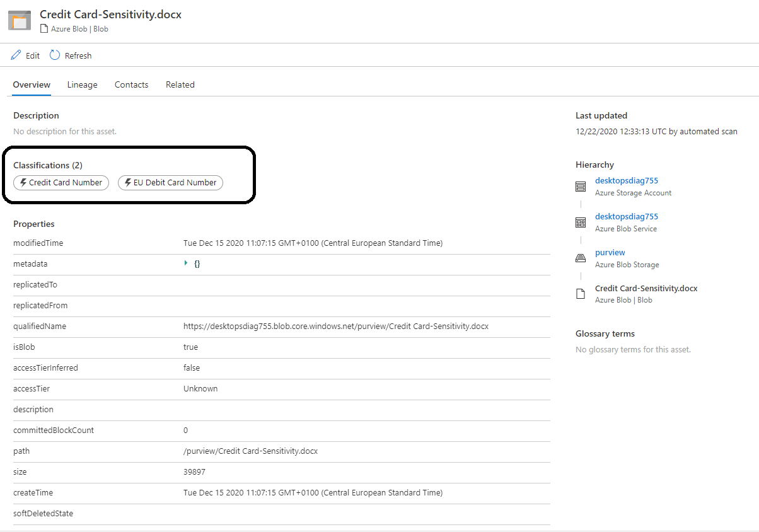Image resolution: width=759 pixels, height=532 pixels.
Task: Click the Azure Blob Service hierarchy icon
Action: coord(581,223)
